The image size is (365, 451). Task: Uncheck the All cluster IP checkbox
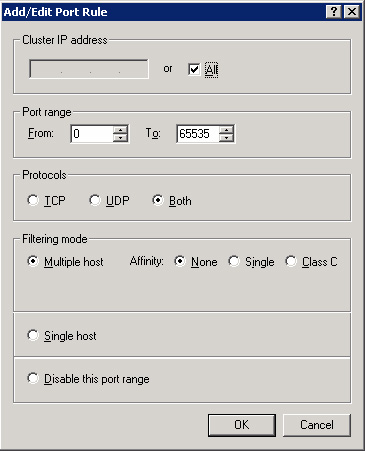tap(194, 69)
